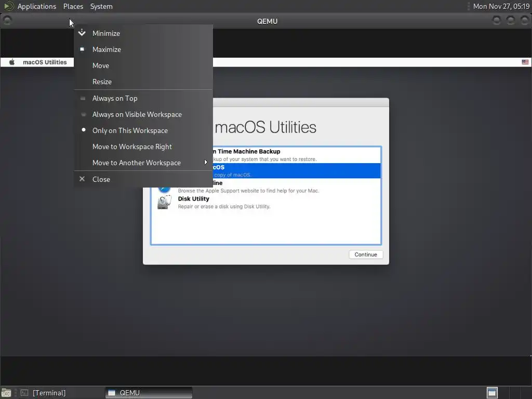Image resolution: width=532 pixels, height=399 pixels.
Task: Click the Applications menu logo icon
Action: pos(8,6)
